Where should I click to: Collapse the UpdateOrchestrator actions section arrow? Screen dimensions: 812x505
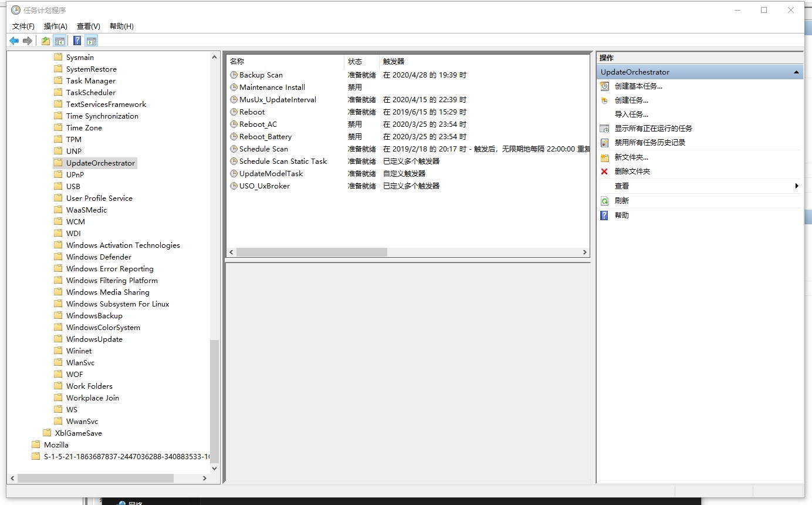[x=797, y=72]
